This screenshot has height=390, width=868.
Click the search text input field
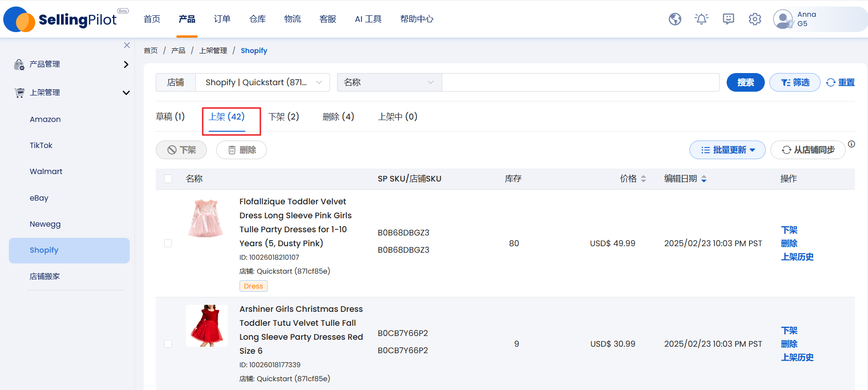pos(580,82)
